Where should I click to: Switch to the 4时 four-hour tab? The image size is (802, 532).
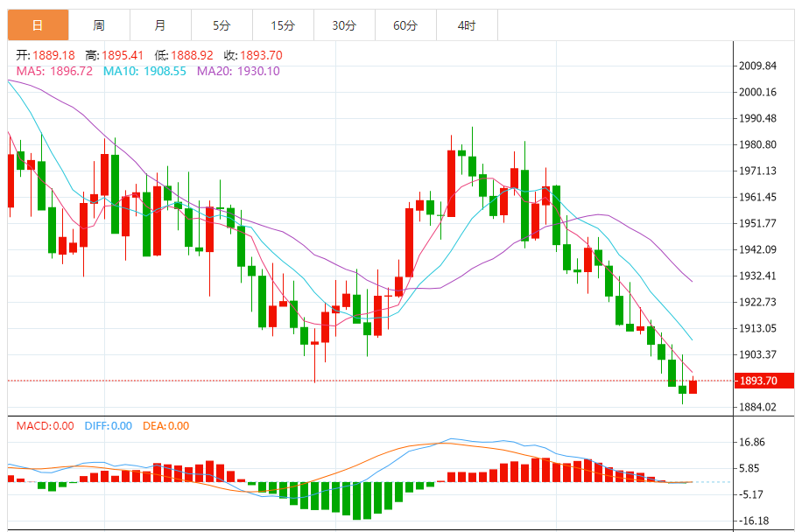[x=467, y=25]
